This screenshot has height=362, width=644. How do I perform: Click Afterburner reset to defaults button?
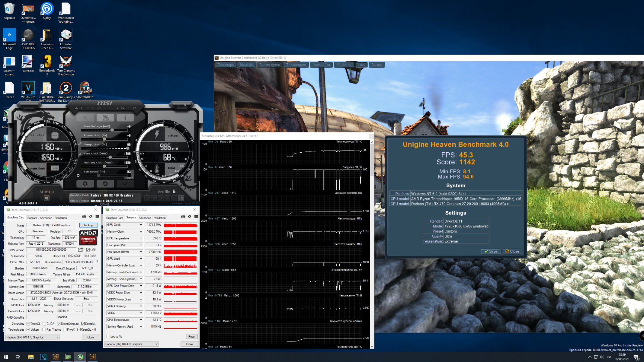coord(105,183)
